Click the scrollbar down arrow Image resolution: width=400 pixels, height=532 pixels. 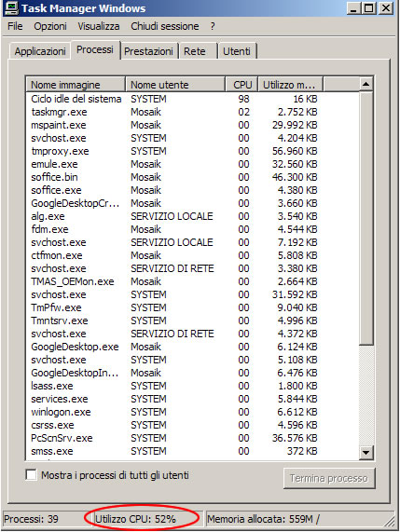tap(366, 452)
